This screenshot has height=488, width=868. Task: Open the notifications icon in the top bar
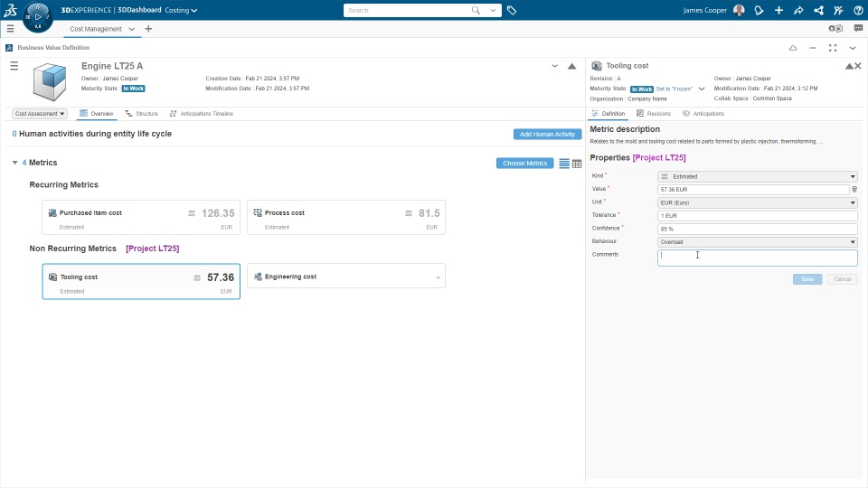[759, 10]
